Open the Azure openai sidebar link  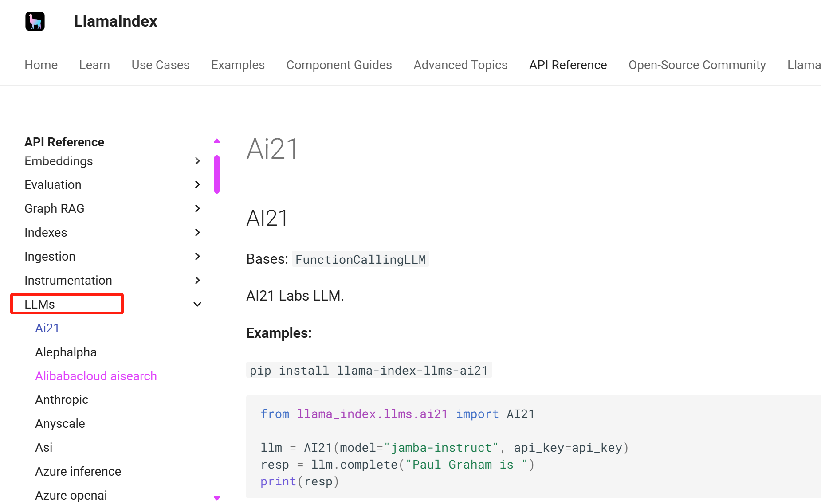(71, 495)
